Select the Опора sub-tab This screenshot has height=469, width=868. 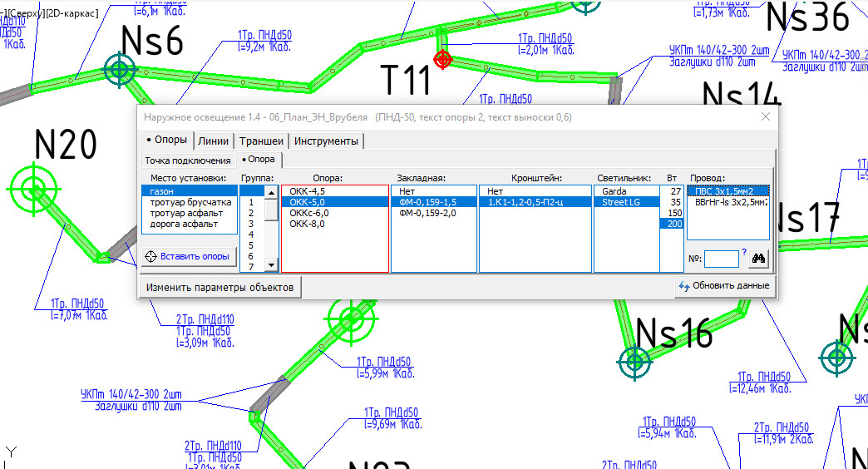coord(259,160)
